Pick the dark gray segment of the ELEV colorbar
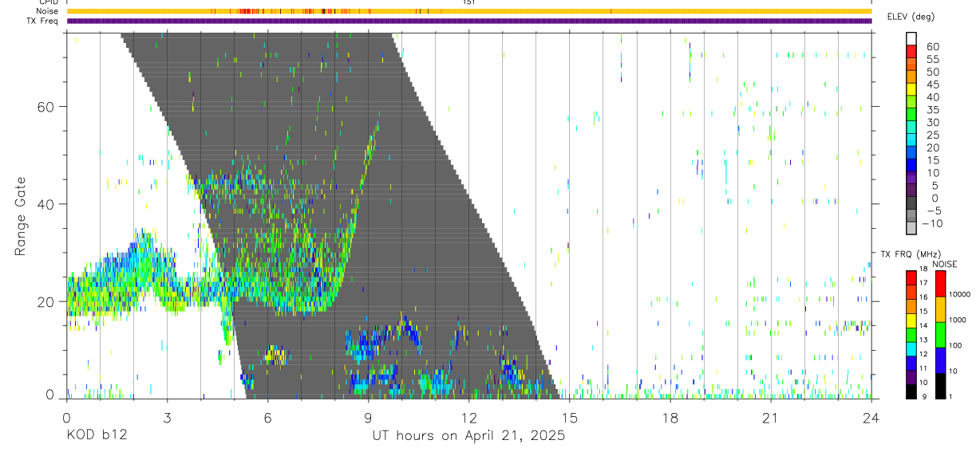 [911, 202]
